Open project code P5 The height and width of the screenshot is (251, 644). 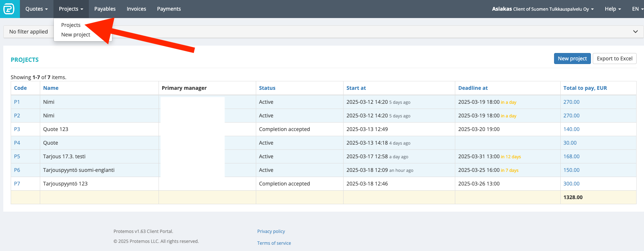tap(17, 156)
